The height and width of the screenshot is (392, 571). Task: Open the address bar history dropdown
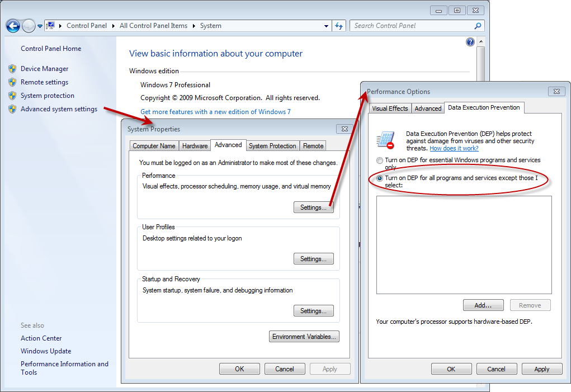[326, 26]
